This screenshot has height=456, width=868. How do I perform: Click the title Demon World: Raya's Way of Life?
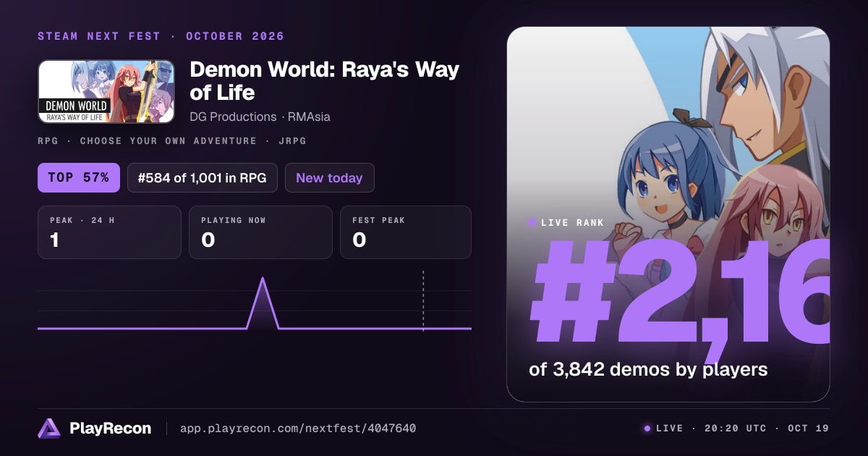click(x=324, y=81)
